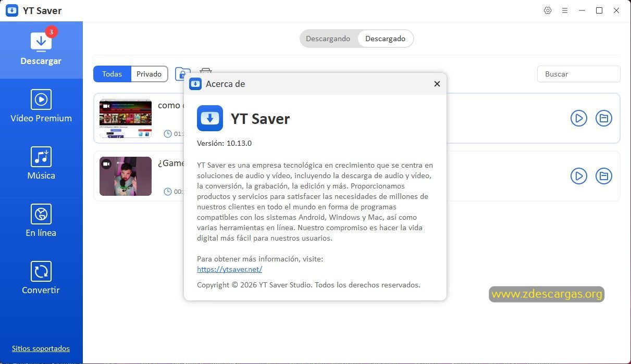This screenshot has width=631, height=364.
Task: Switch to the Descargado tab
Action: point(385,39)
